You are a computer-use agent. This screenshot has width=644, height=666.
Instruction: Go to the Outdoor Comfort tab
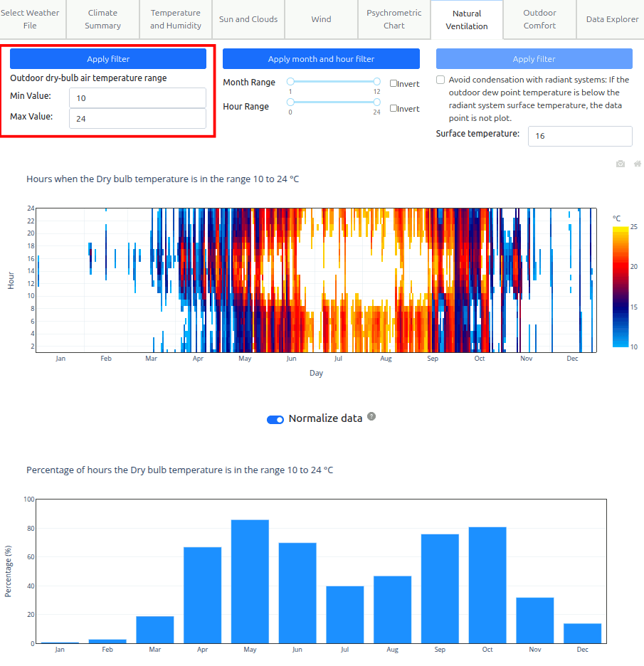[x=539, y=19]
